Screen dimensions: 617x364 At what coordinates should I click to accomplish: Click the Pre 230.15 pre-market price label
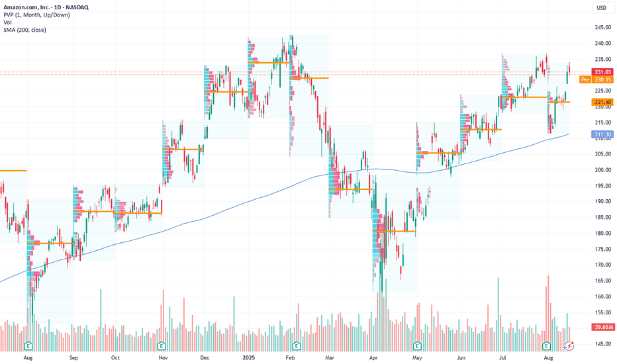pos(596,79)
